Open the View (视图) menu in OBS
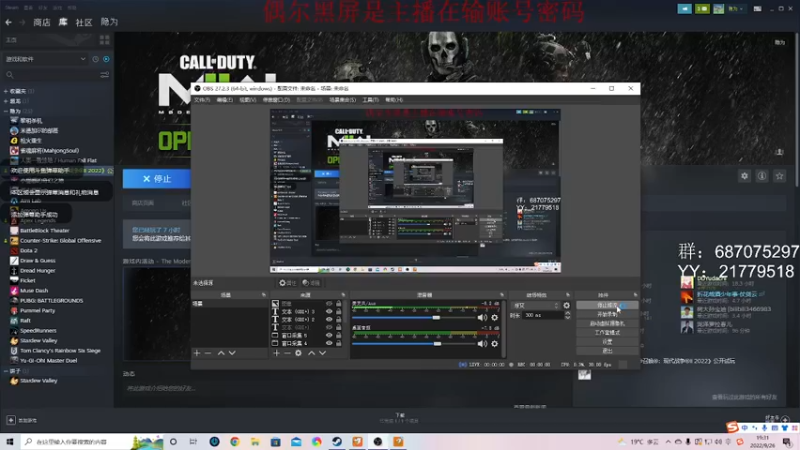Viewport: 800px width, 450px height. pyautogui.click(x=247, y=100)
